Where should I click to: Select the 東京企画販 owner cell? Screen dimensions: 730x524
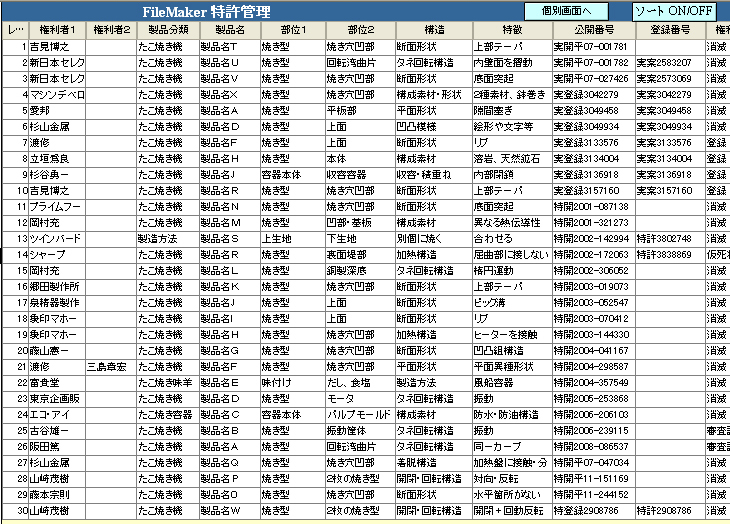(x=57, y=399)
